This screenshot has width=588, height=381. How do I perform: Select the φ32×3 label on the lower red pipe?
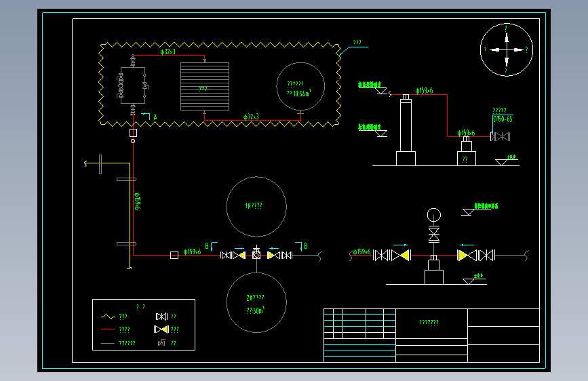[x=251, y=117]
